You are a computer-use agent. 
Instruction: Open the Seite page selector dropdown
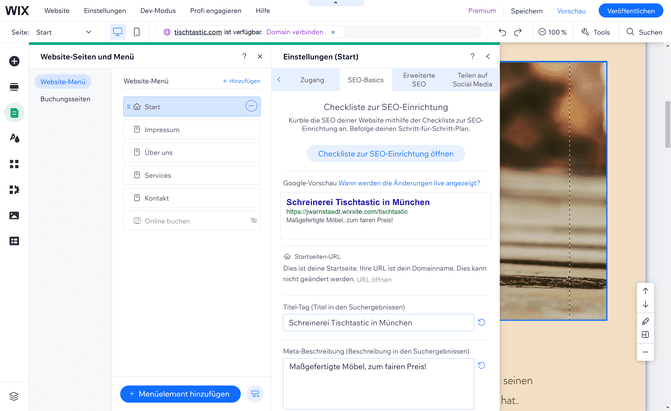[64, 32]
